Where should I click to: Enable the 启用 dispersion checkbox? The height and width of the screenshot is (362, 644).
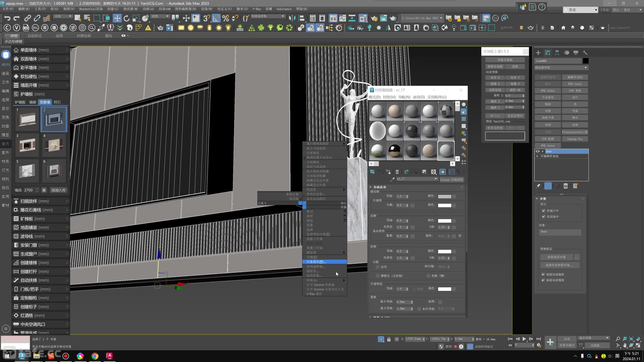point(378,267)
